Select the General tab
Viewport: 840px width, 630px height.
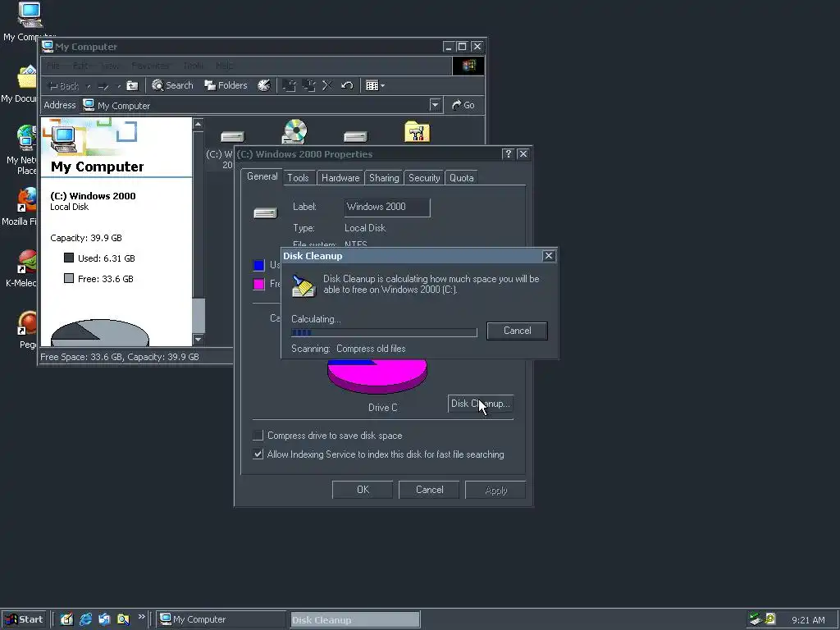click(x=262, y=177)
